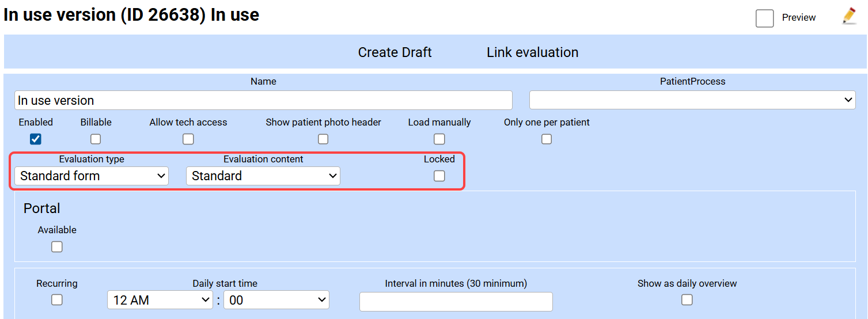Check Allow tech access
Image resolution: width=868 pixels, height=319 pixels.
(x=188, y=139)
